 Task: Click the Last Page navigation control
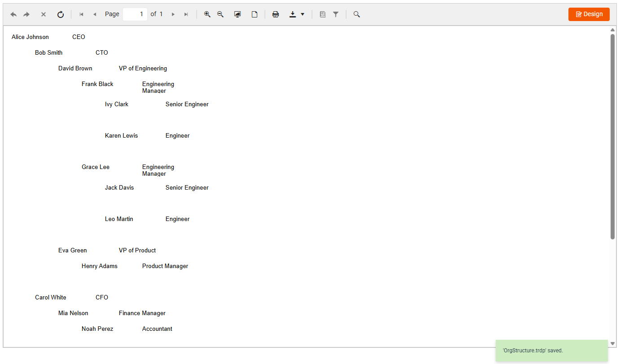[186, 14]
